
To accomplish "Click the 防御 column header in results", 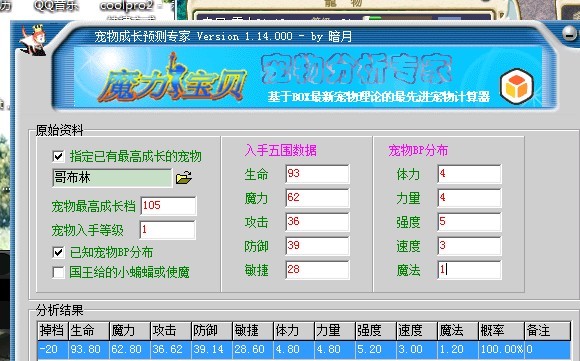I will click(x=212, y=331).
